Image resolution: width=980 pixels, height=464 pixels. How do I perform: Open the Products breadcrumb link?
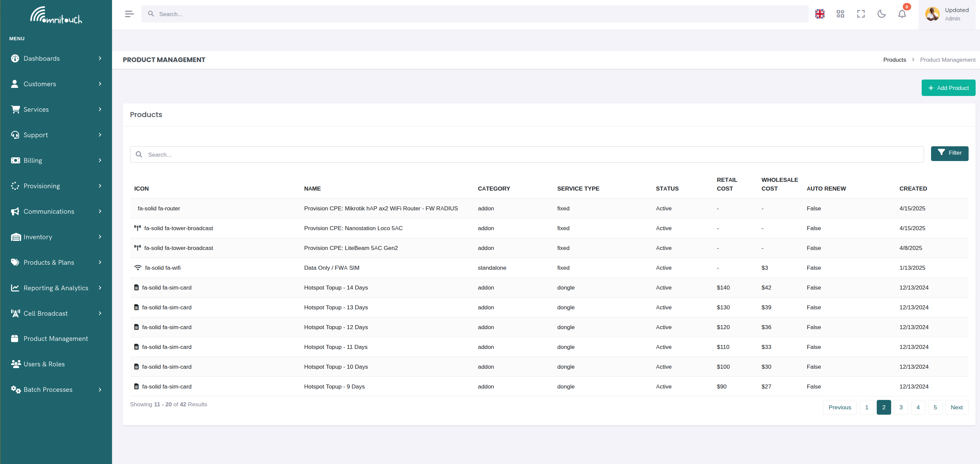coord(895,60)
